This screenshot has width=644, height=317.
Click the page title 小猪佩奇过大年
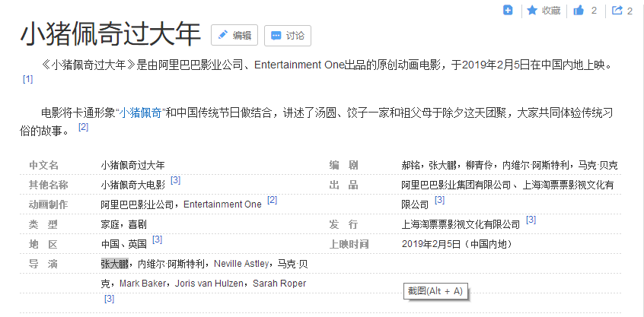110,35
